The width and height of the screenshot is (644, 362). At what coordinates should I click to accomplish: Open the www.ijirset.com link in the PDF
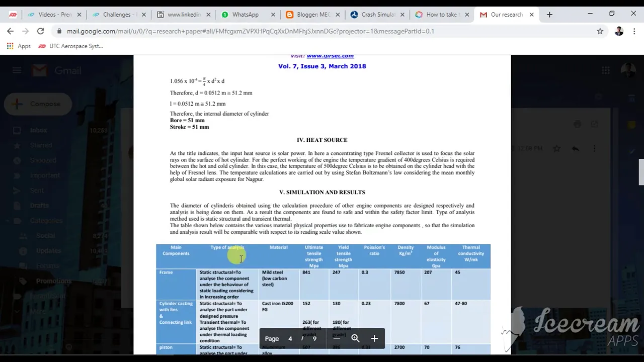(x=330, y=56)
